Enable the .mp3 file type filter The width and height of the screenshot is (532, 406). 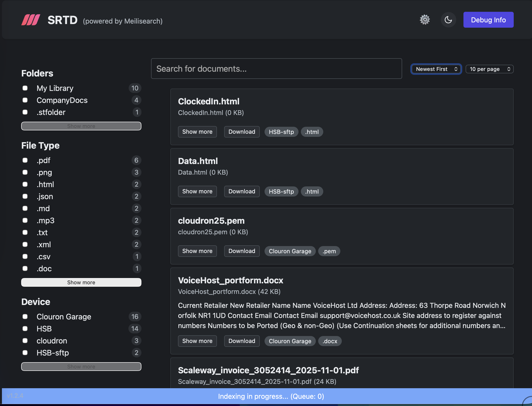click(x=25, y=220)
